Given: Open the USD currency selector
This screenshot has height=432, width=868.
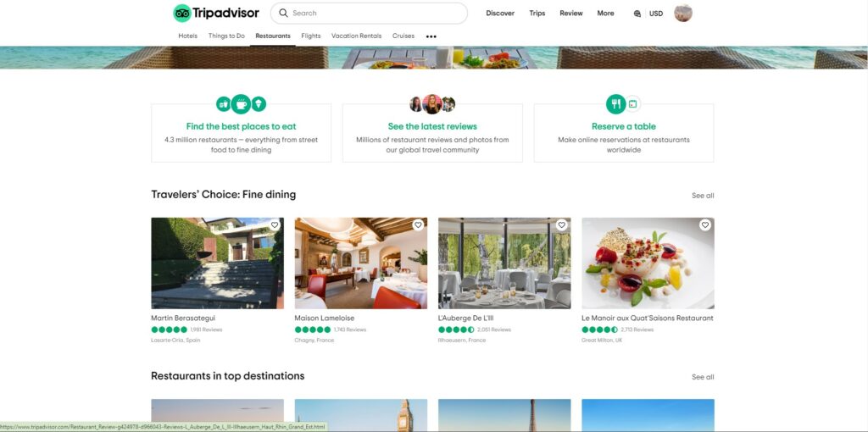Looking at the screenshot, I should 656,14.
